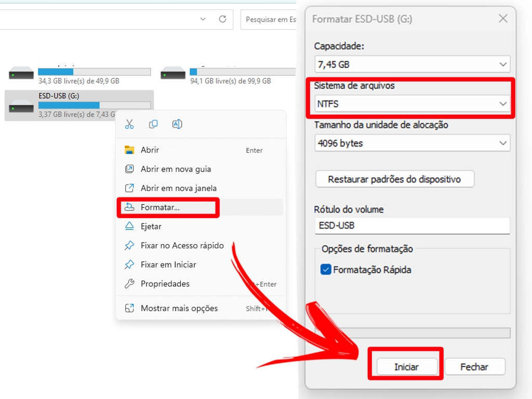Select the Cut icon in the context menu
The image size is (532, 399).
coord(129,124)
